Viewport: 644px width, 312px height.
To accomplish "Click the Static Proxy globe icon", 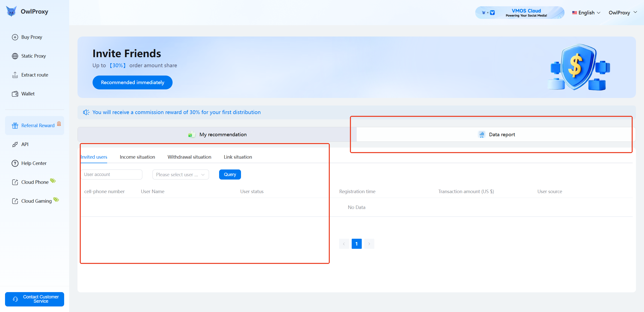I will (x=15, y=56).
